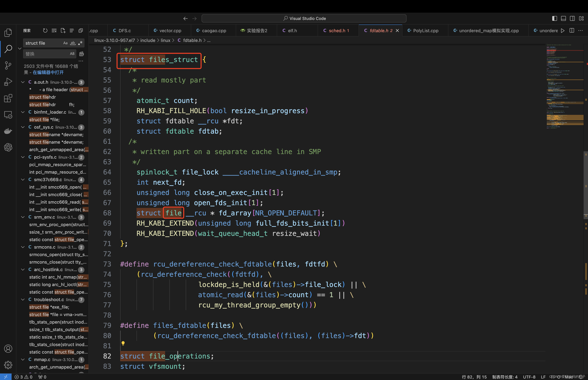Open search results in editor link
This screenshot has height=380, width=588.
(48, 72)
